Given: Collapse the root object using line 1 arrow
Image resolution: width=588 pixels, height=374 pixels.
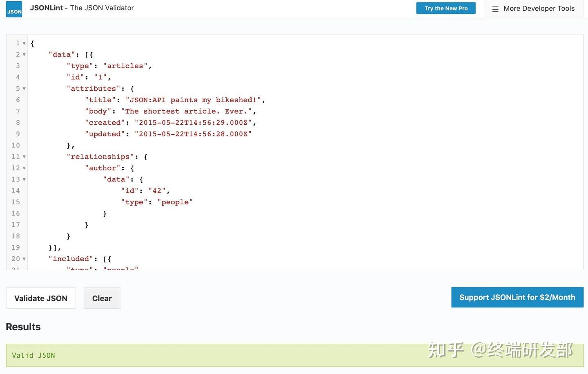Looking at the screenshot, I should (24, 43).
